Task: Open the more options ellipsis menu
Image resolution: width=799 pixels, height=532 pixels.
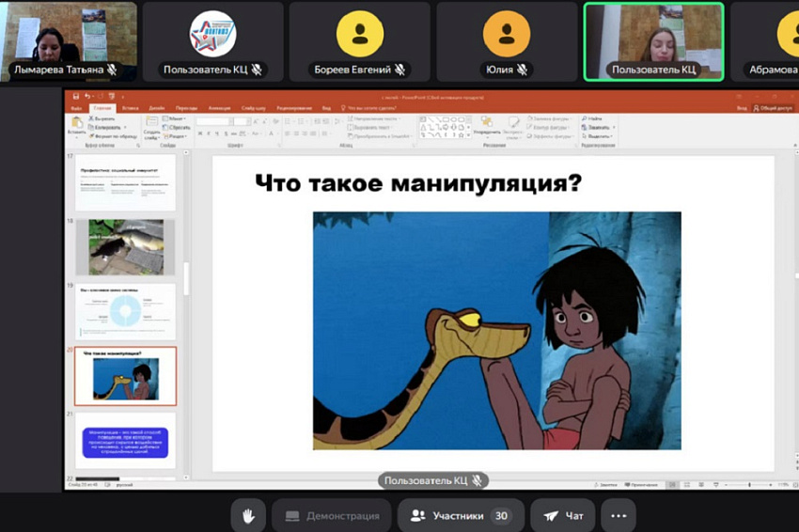Action: 618,515
